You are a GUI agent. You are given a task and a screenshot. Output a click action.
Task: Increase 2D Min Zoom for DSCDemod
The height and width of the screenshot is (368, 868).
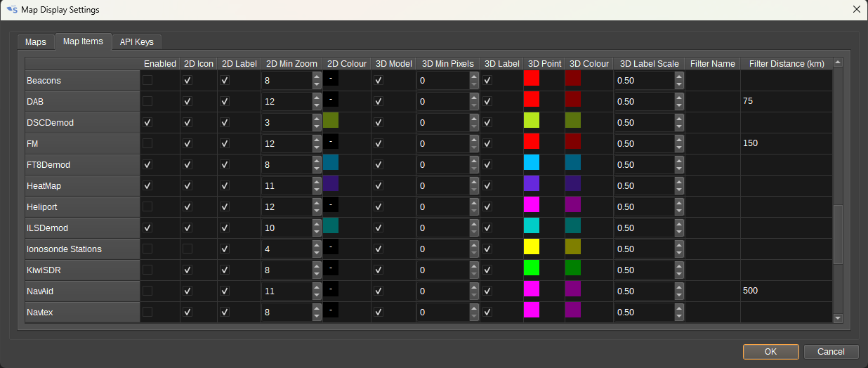pos(317,119)
